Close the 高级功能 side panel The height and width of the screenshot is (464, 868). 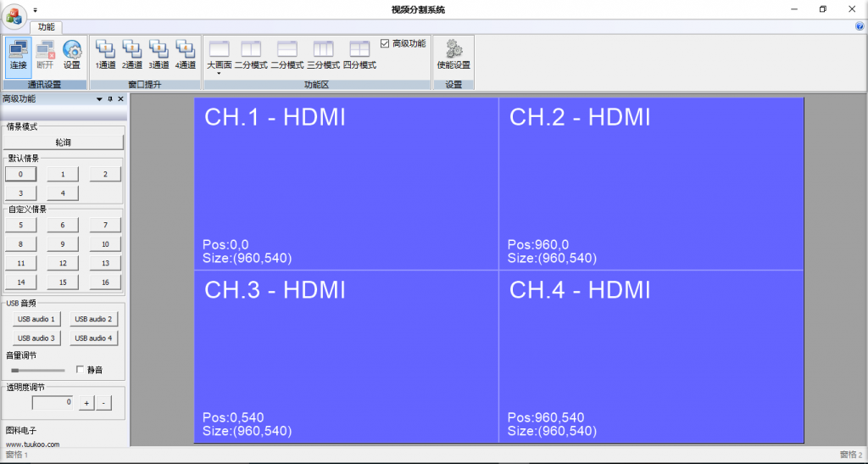click(120, 98)
